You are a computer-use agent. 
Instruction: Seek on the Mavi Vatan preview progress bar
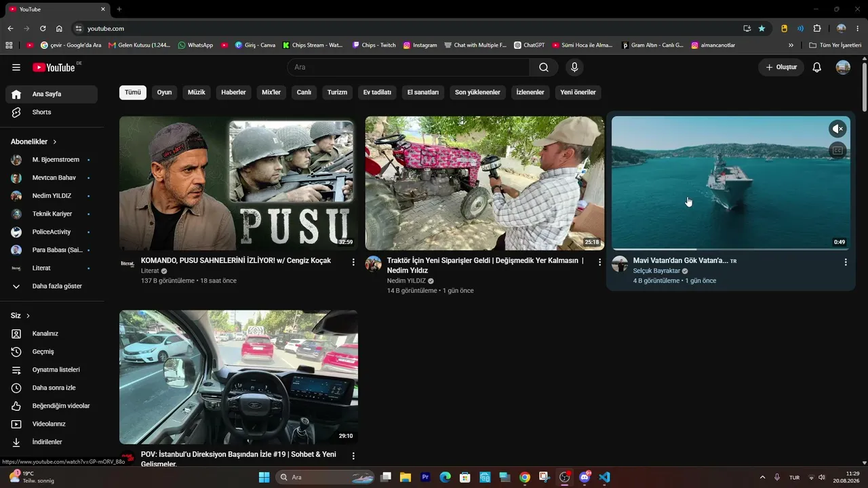[731, 249]
